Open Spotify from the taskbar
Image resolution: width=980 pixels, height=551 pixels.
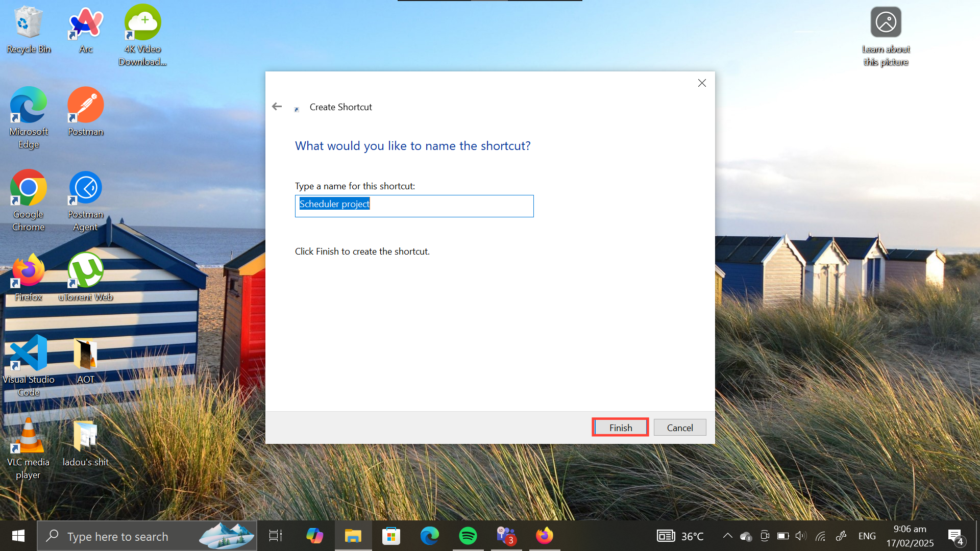[x=468, y=536]
